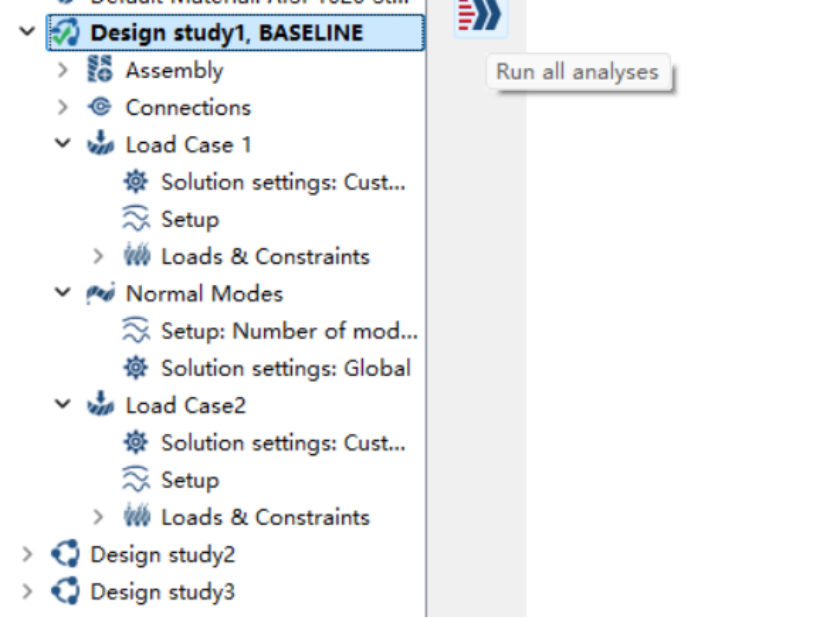Viewport: 831px width, 618px height.
Task: Click the Load Case2 icon
Action: point(100,404)
